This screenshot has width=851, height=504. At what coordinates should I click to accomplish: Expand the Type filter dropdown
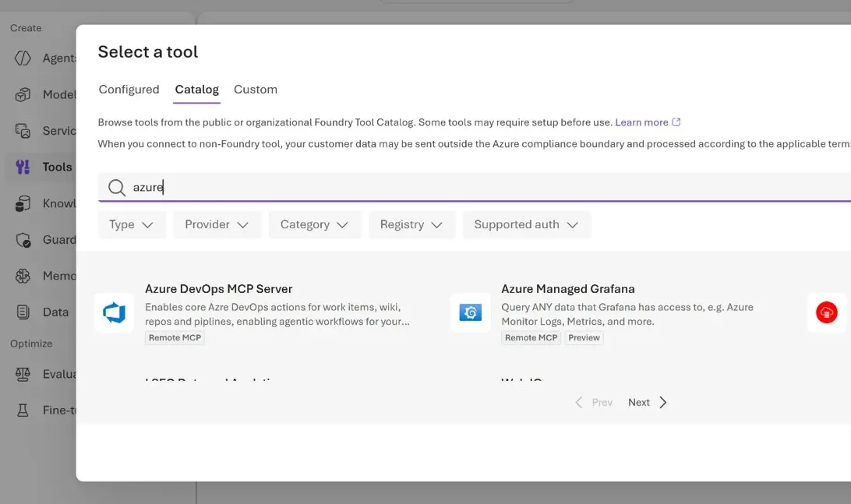(132, 224)
